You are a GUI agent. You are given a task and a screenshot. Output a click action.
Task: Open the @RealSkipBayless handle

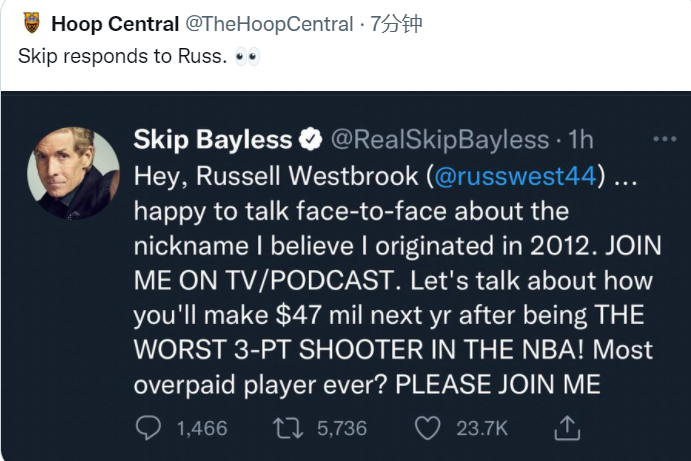click(439, 139)
